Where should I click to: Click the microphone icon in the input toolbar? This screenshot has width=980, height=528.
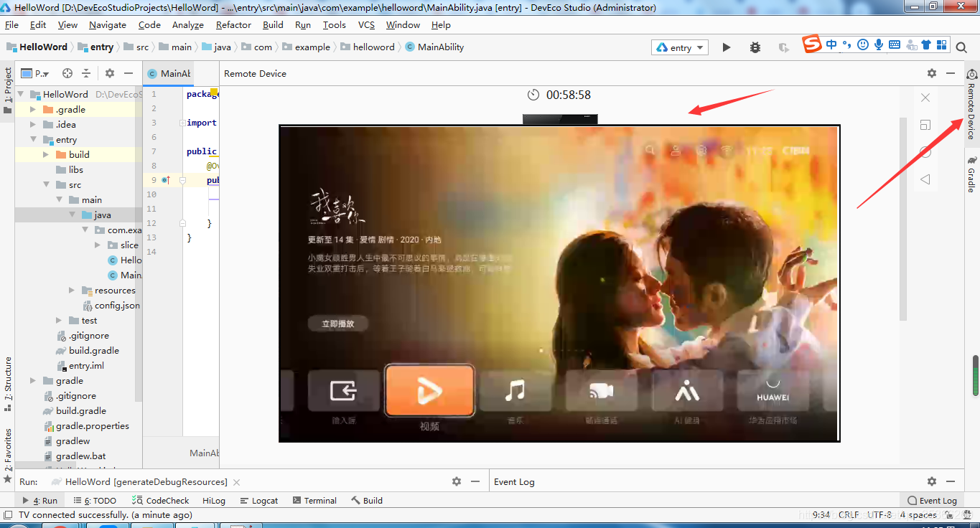879,44
